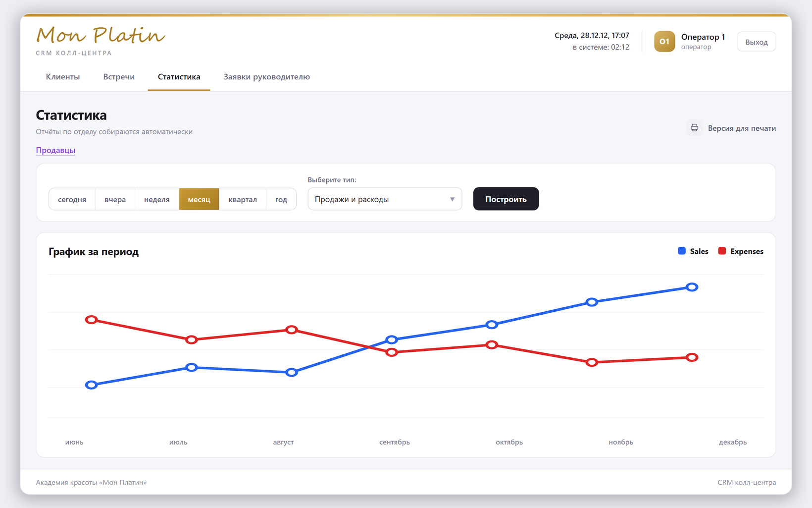The width and height of the screenshot is (812, 508).
Task: Click the 'Sales' legend label
Action: (699, 251)
